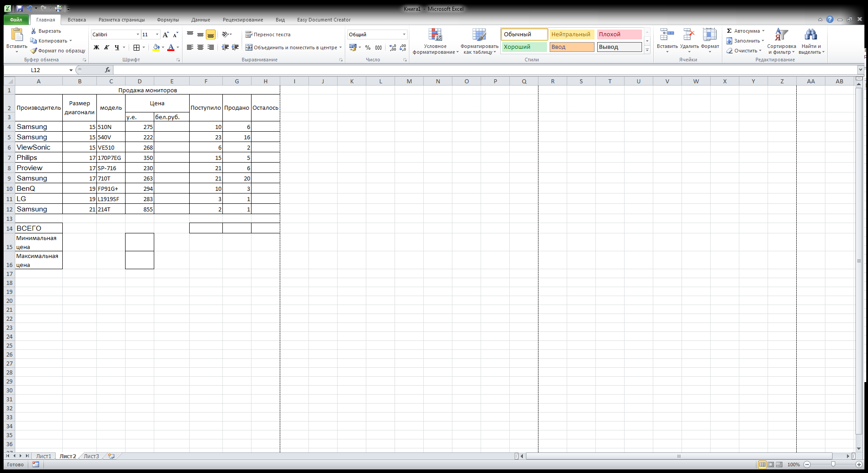The image size is (868, 473).
Task: Apply the Плохой red cell style
Action: (x=619, y=34)
